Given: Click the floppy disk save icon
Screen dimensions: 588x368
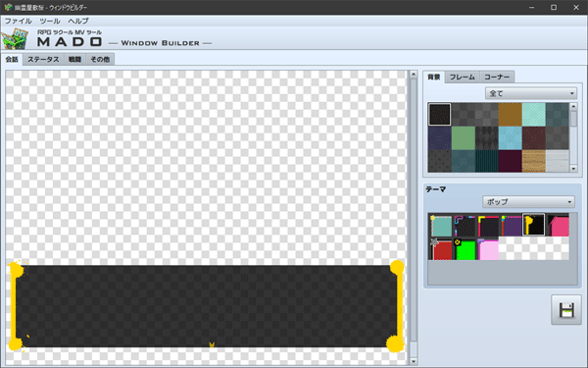Looking at the screenshot, I should pyautogui.click(x=566, y=310).
